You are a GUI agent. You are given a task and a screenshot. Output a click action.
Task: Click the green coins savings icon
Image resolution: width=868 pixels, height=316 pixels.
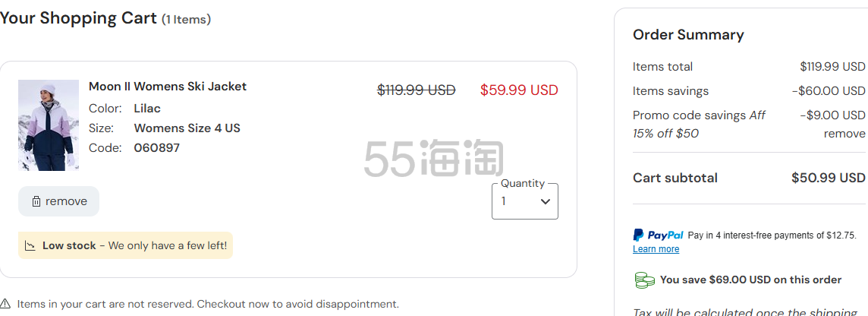click(x=644, y=280)
